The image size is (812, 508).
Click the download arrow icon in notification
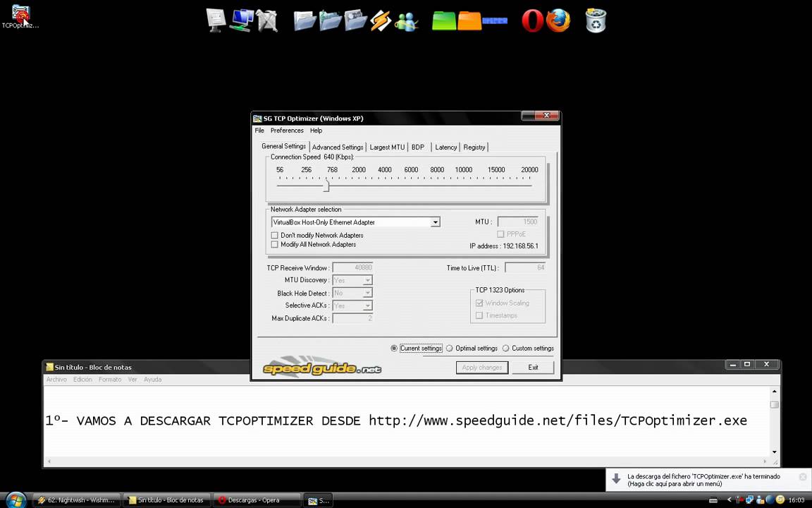pyautogui.click(x=616, y=478)
